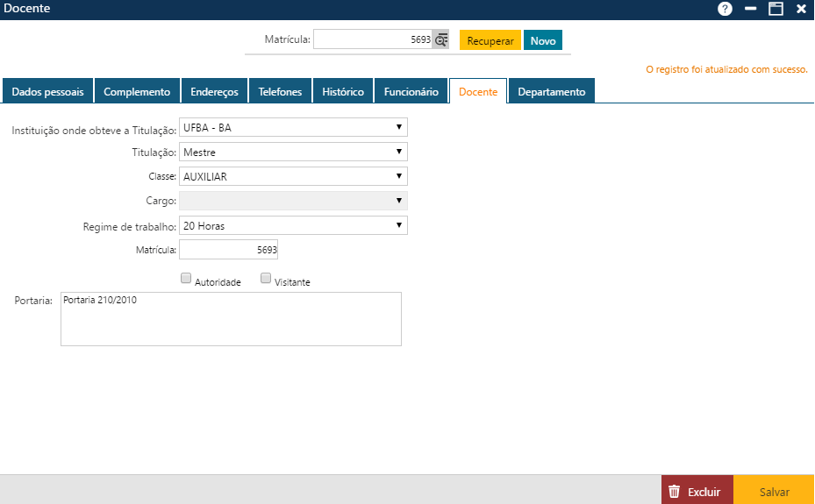
Task: Maximize the Docente window
Action: click(776, 9)
